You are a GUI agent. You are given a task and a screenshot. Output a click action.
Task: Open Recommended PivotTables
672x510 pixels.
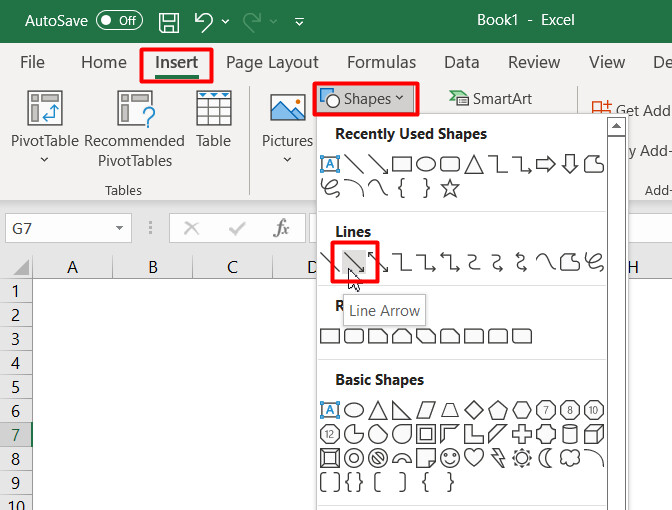[135, 129]
